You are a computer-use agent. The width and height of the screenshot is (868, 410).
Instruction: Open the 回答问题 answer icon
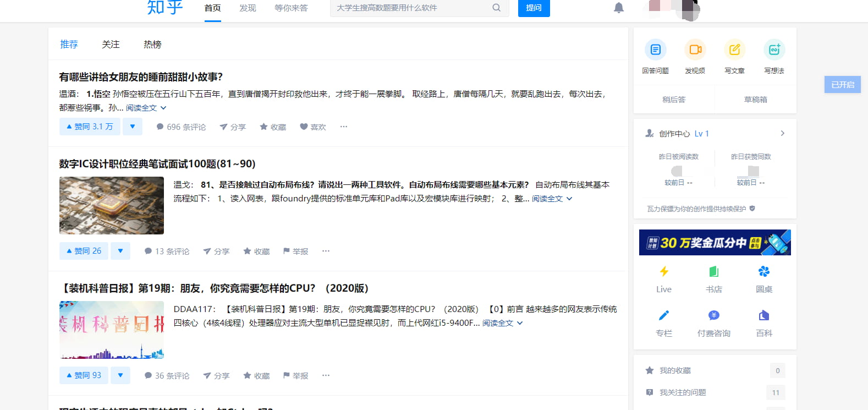pyautogui.click(x=655, y=50)
